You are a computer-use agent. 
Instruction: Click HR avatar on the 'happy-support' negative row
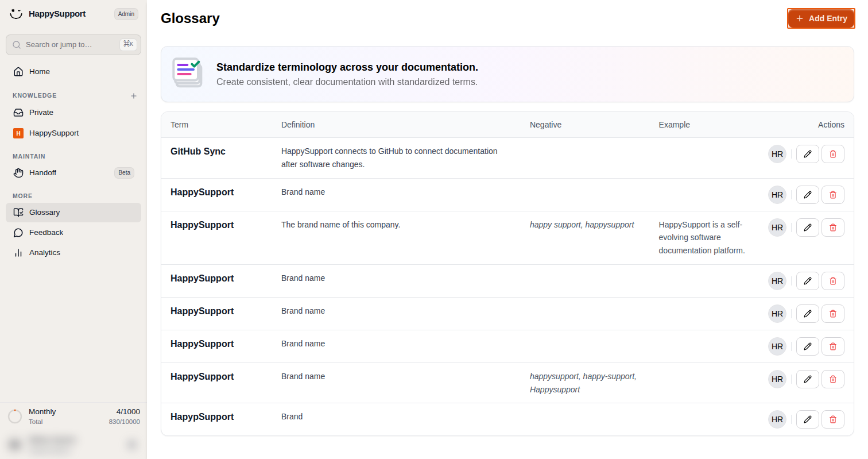(777, 379)
